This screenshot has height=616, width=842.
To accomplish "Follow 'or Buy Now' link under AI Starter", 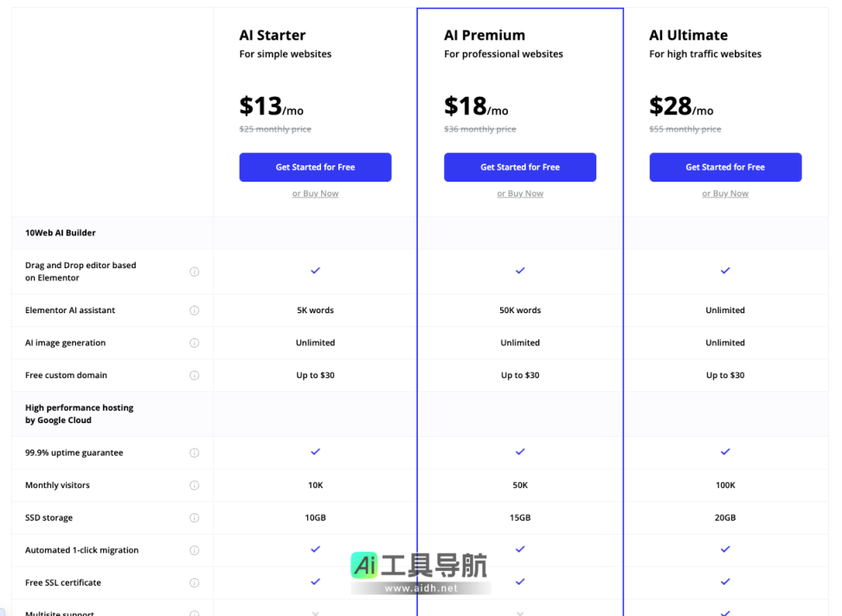I will 315,194.
